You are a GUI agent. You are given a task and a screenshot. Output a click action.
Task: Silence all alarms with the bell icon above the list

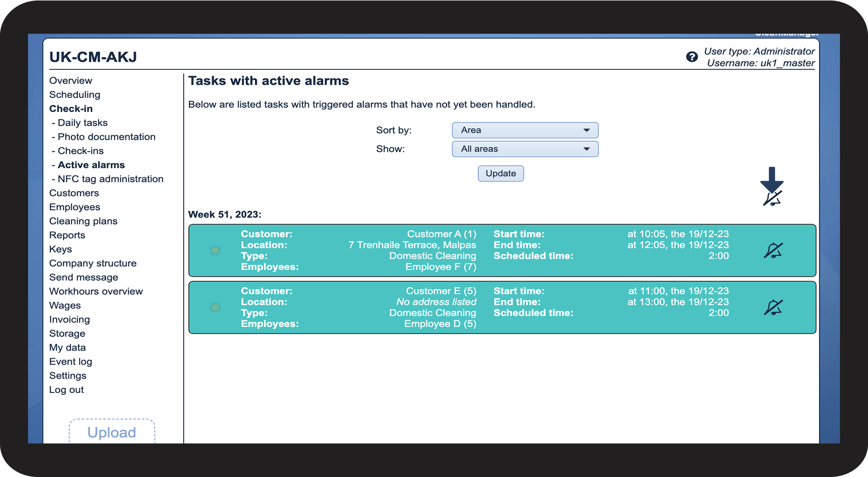tap(772, 198)
